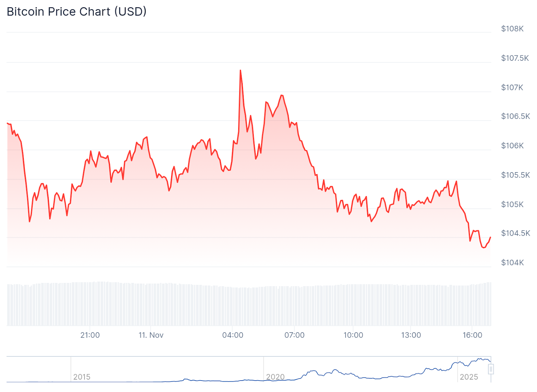This screenshot has width=537, height=392.
Task: Select the 2015 marker in the navigator
Action: pyautogui.click(x=82, y=377)
